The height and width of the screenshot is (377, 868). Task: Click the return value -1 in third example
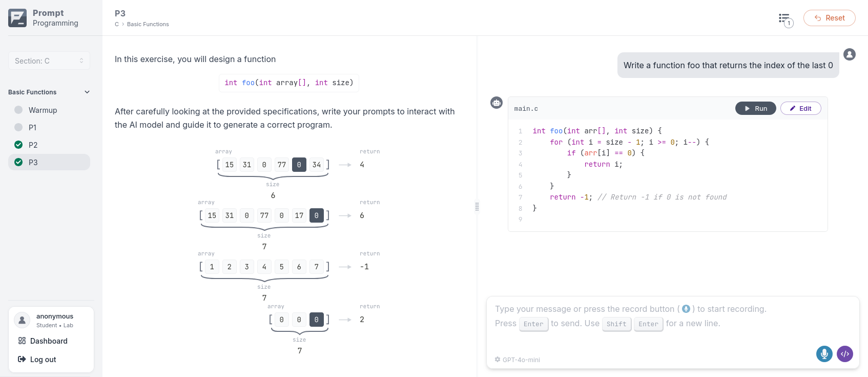coord(364,267)
